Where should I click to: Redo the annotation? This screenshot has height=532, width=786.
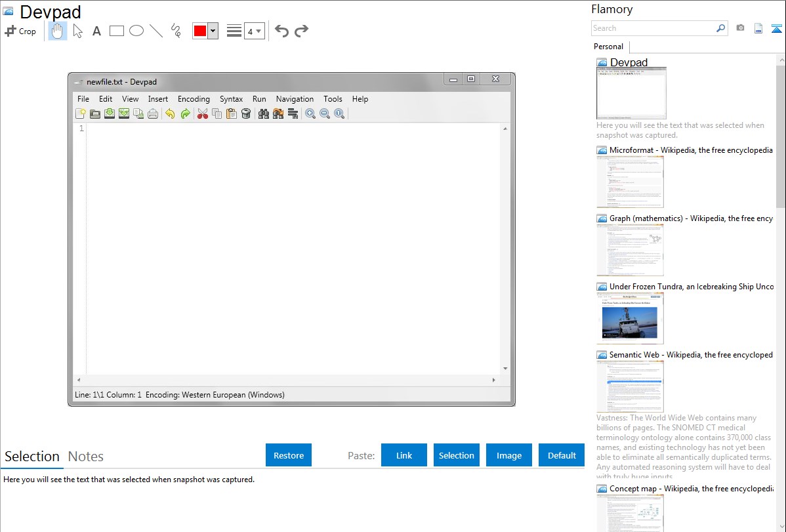(x=301, y=31)
